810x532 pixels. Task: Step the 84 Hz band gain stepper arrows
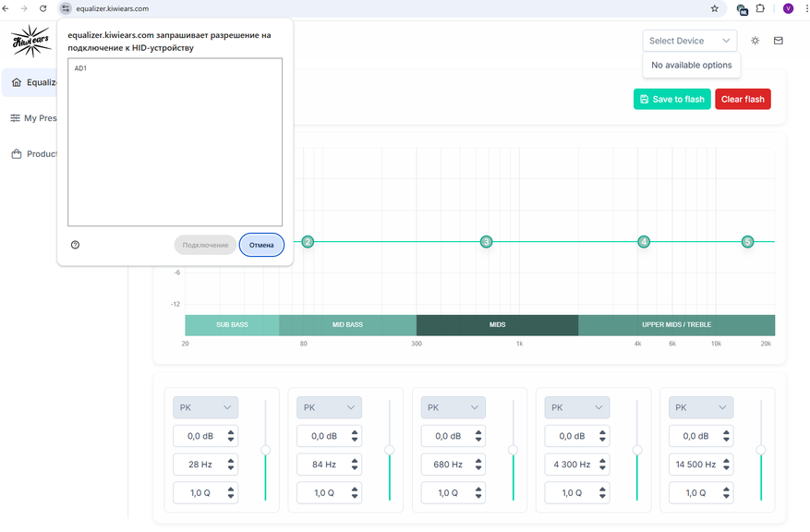pyautogui.click(x=355, y=436)
